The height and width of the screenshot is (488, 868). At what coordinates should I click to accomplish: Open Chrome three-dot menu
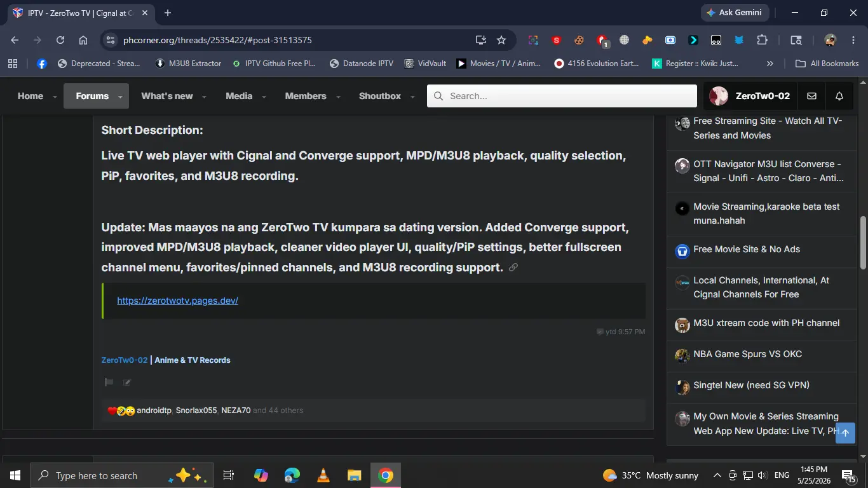click(x=853, y=40)
